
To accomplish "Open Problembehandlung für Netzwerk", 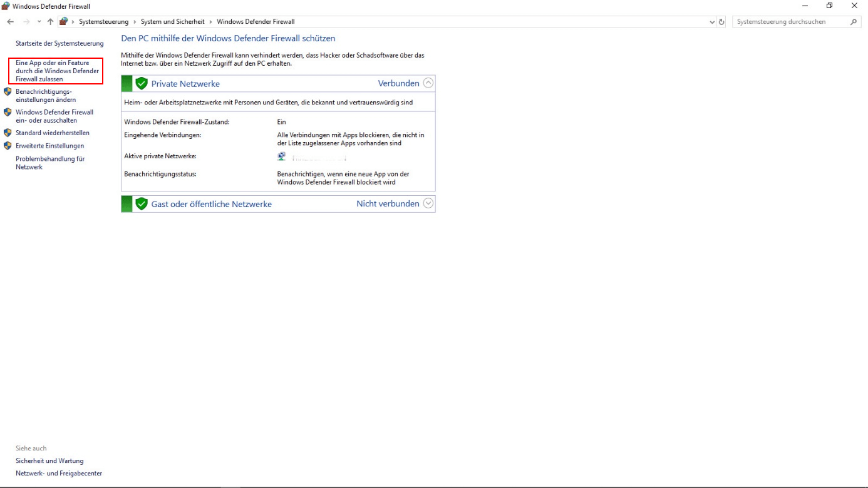I will (x=50, y=163).
